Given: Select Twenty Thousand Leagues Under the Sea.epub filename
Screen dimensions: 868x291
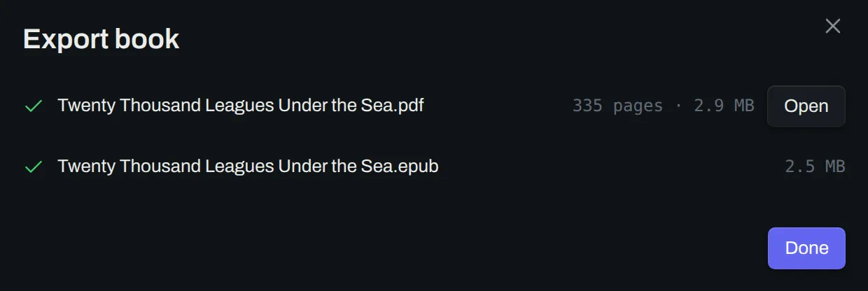Looking at the screenshot, I should coord(248,166).
